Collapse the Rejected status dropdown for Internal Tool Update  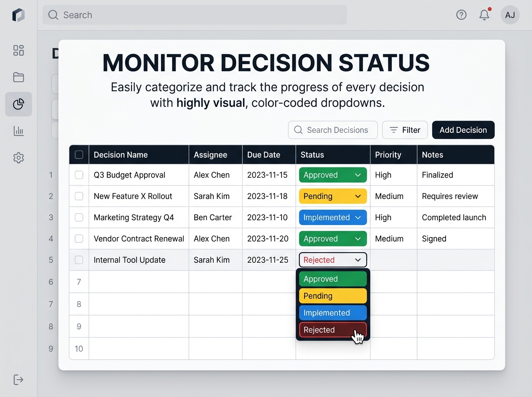tap(332, 260)
